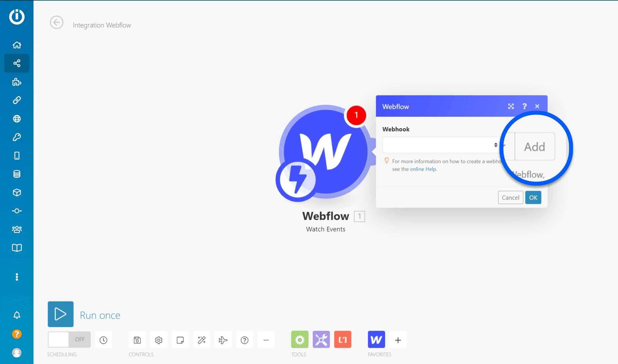618x364 pixels.
Task: Open the More vertical dots sidebar menu
Action: pos(17,277)
